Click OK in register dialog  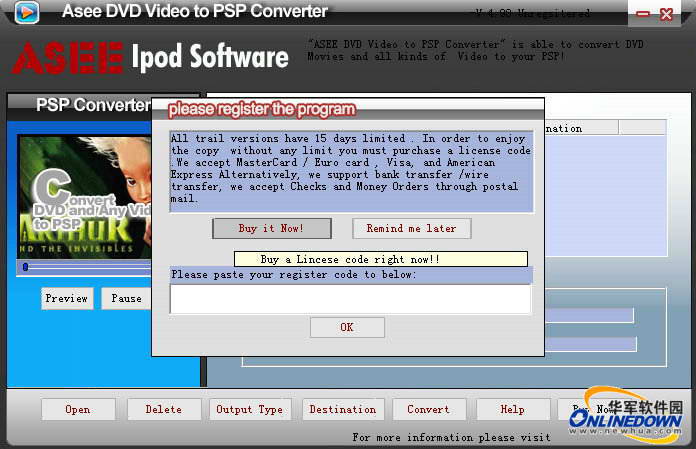(x=347, y=327)
